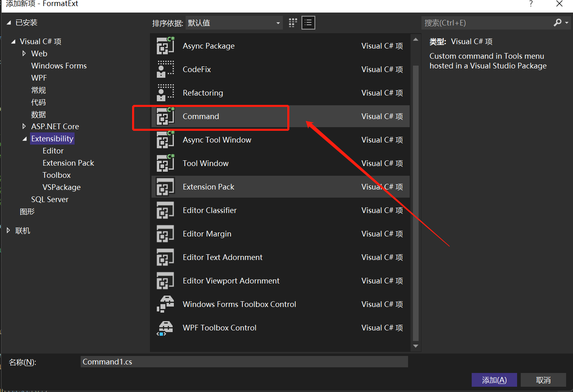Open the search options dropdown arrow
The width and height of the screenshot is (573, 392).
click(567, 23)
